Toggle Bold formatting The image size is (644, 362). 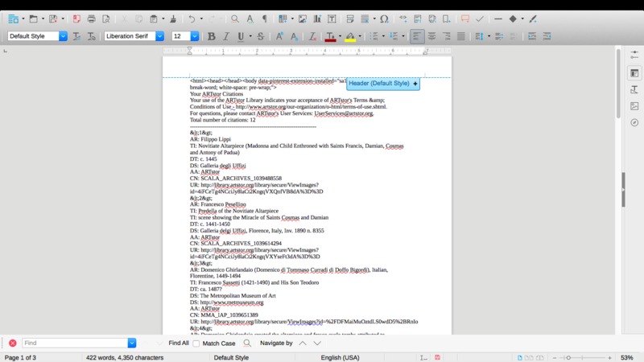click(x=212, y=36)
